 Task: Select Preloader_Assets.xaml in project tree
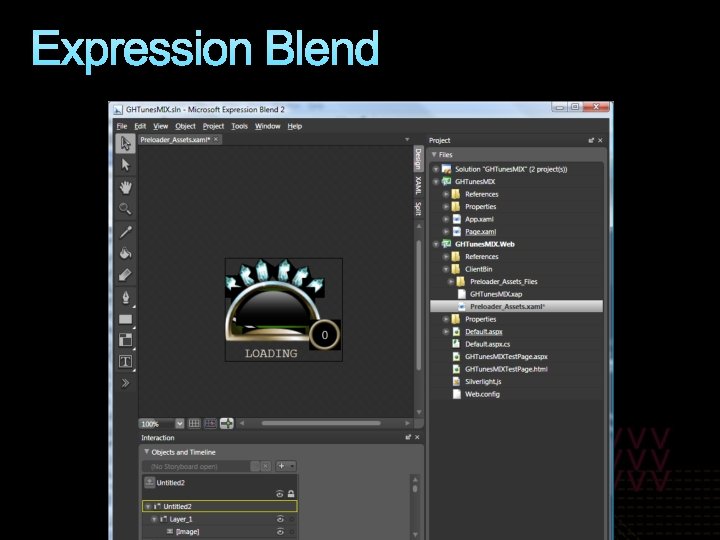click(x=516, y=306)
